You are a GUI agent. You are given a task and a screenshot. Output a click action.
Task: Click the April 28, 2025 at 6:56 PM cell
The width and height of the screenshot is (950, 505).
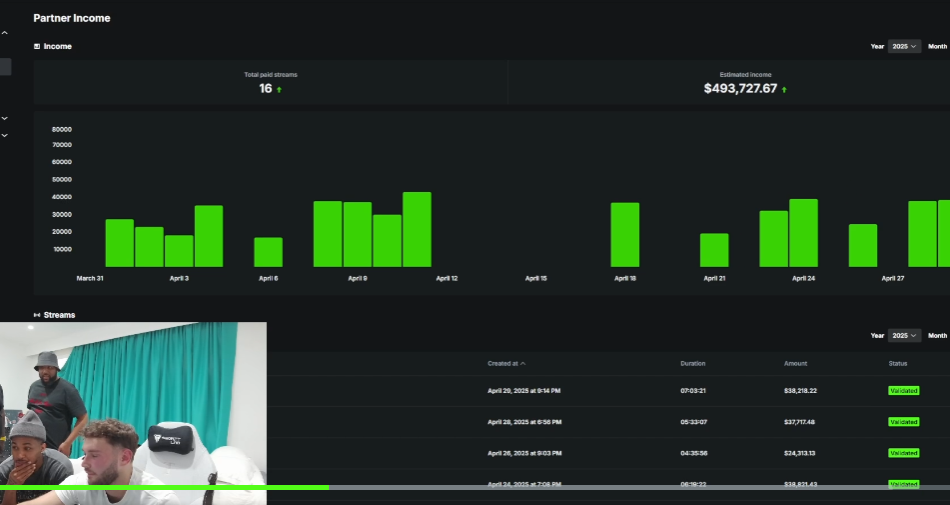pos(524,422)
